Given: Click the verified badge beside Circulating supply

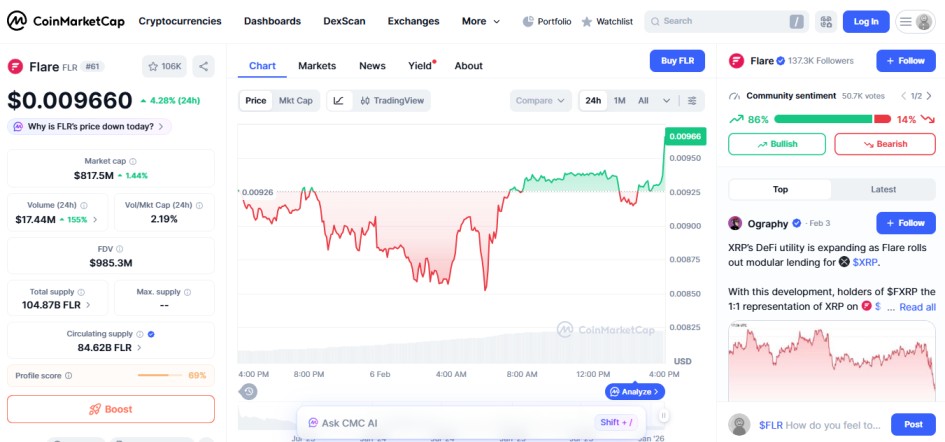Looking at the screenshot, I should point(151,334).
